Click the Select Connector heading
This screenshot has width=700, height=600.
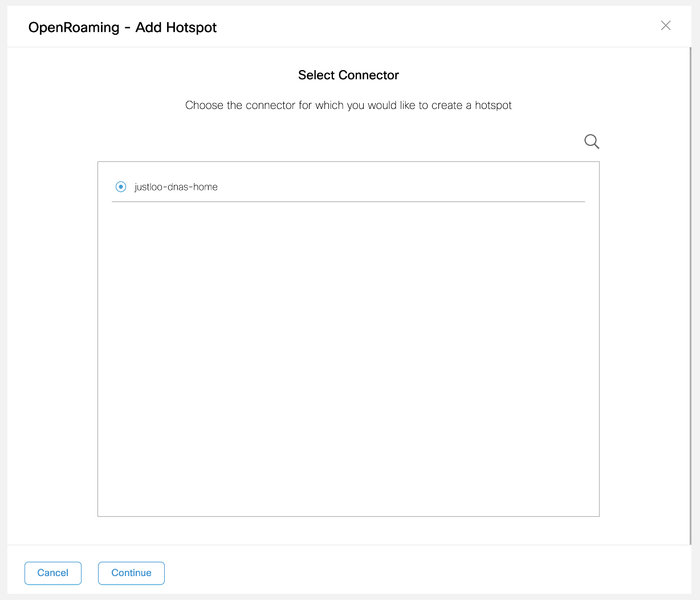(348, 75)
